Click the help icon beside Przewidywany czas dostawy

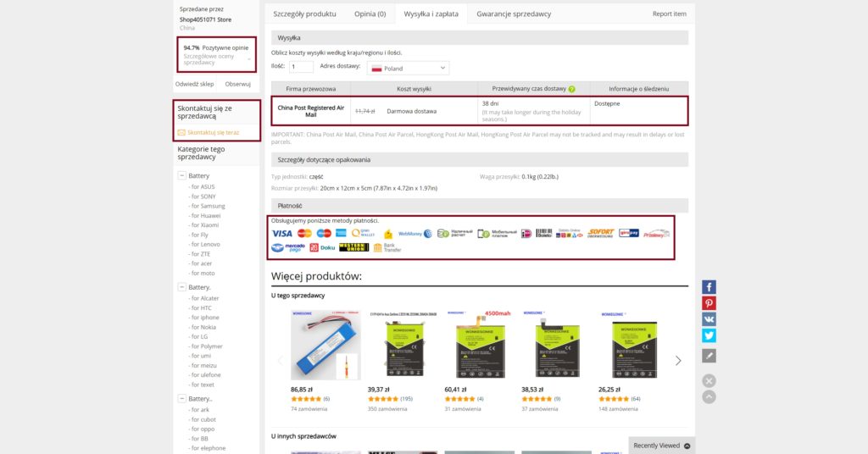(571, 89)
